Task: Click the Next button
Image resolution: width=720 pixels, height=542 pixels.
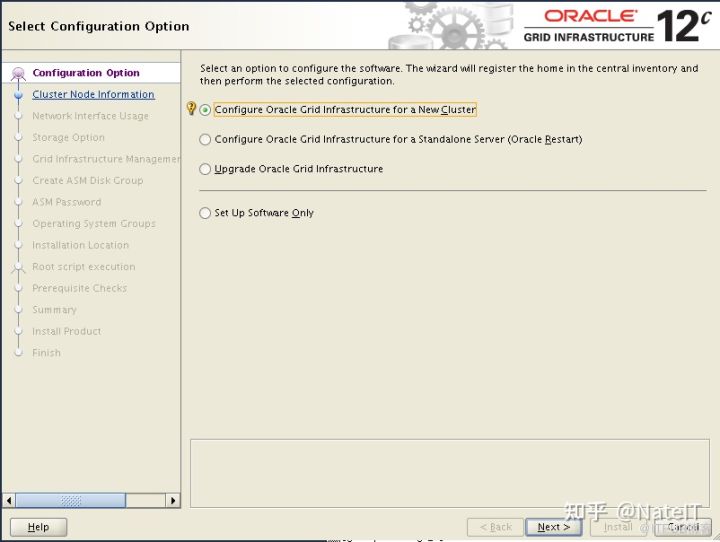Action: [x=553, y=527]
